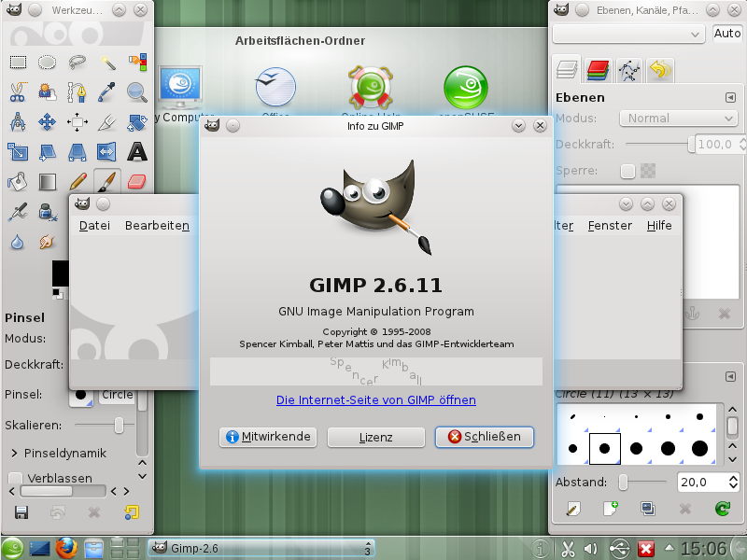Open the Datei menu
The height and width of the screenshot is (560, 747).
tap(94, 225)
